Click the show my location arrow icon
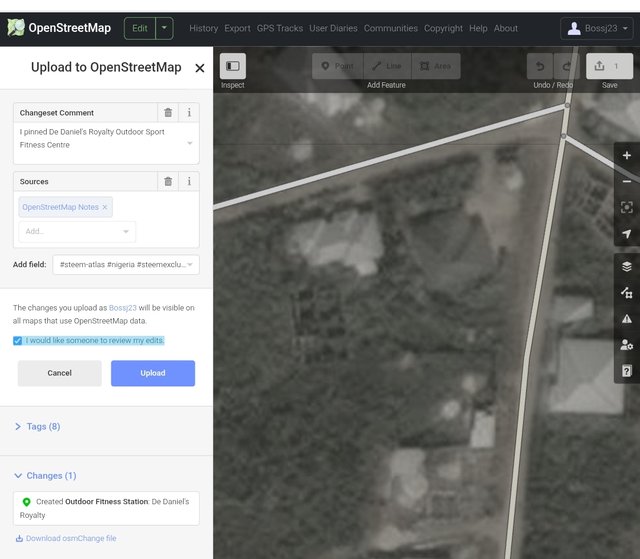The height and width of the screenshot is (559, 640). pos(627,233)
